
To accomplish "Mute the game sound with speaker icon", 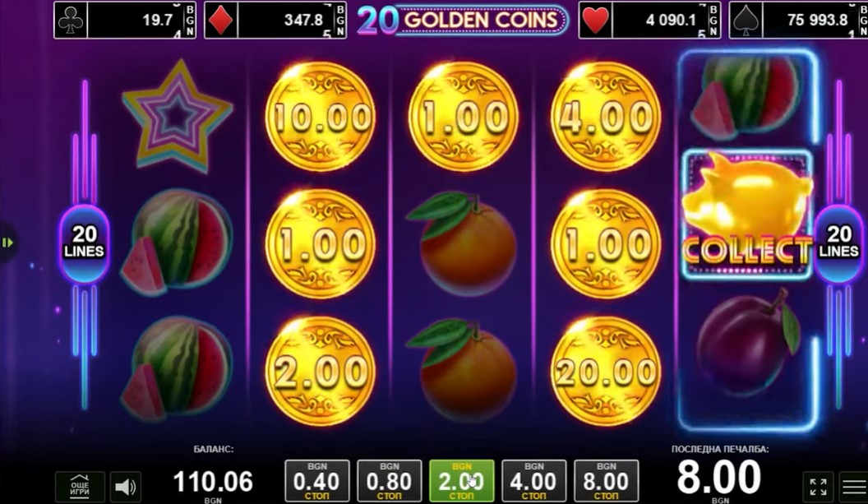I will (126, 487).
